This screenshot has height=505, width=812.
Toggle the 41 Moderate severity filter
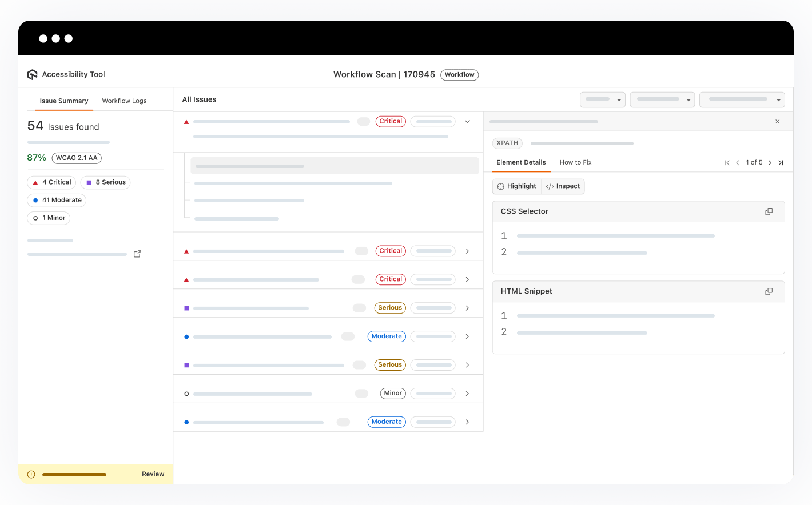click(x=56, y=200)
